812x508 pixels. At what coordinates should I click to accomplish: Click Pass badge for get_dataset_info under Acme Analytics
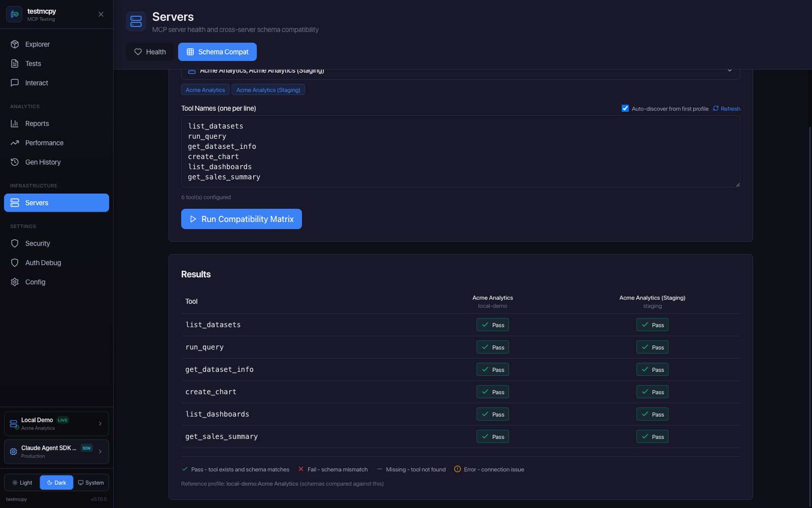493,370
